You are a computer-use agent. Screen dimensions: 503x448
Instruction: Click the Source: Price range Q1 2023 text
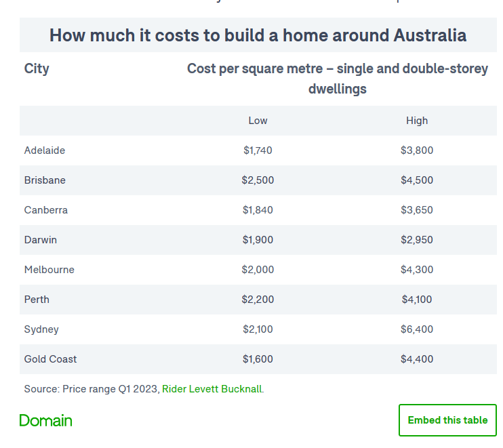[92, 389]
